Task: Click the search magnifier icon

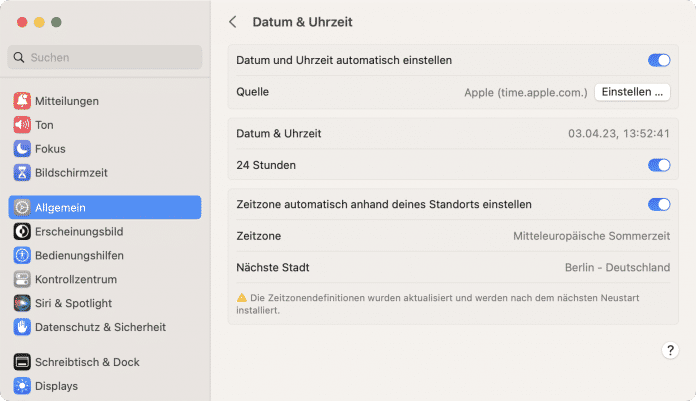Action: coord(19,57)
